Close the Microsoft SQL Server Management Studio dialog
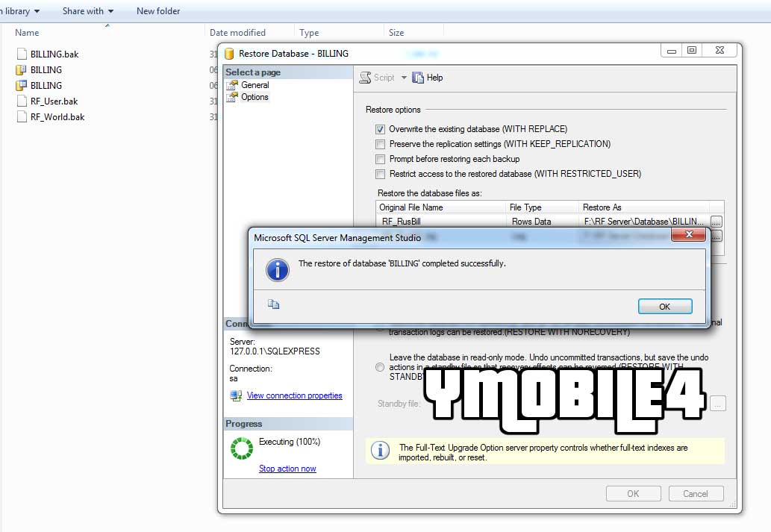Image resolution: width=771 pixels, height=532 pixels. (x=688, y=234)
